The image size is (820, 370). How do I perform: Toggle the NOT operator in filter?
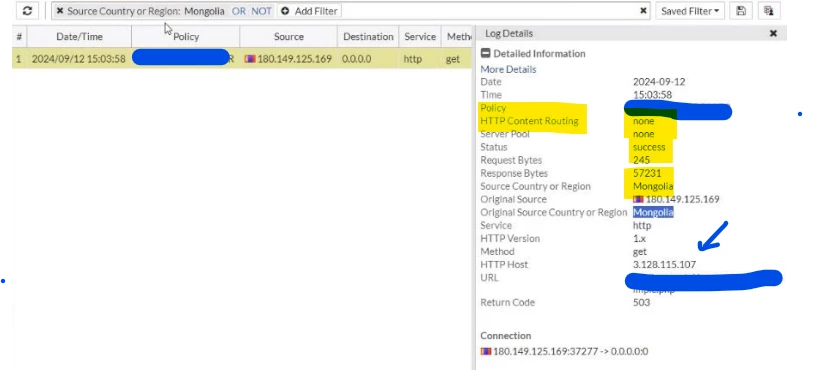tap(261, 11)
